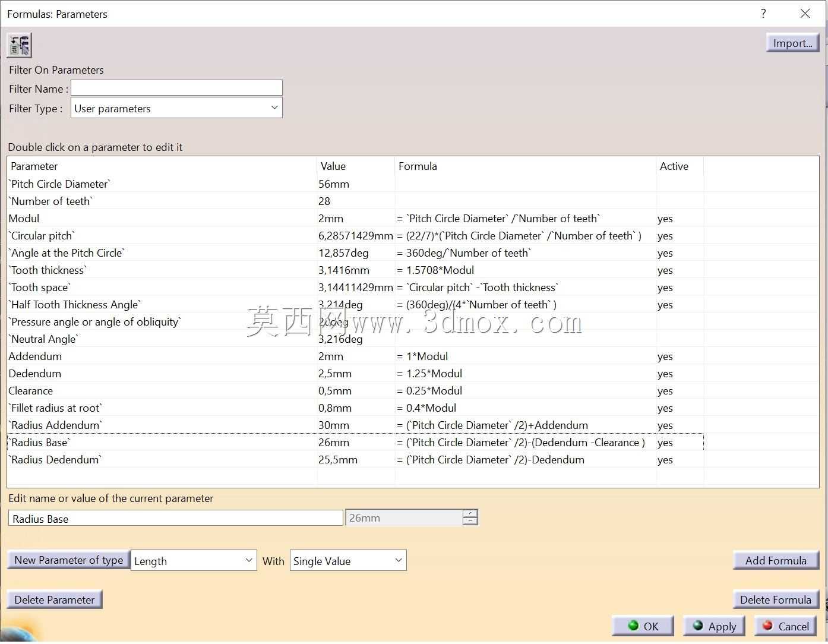The height and width of the screenshot is (644, 828).
Task: Increase value with the stepper up arrow
Action: point(470,514)
